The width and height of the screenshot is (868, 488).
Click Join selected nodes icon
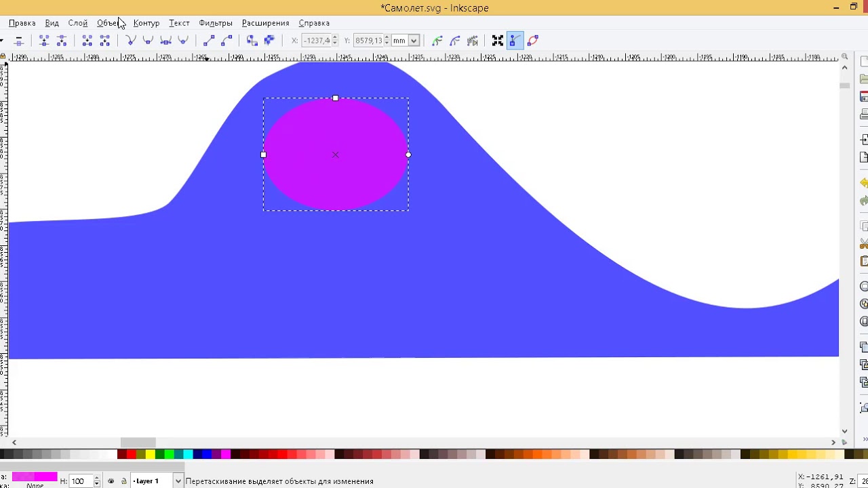[44, 41]
